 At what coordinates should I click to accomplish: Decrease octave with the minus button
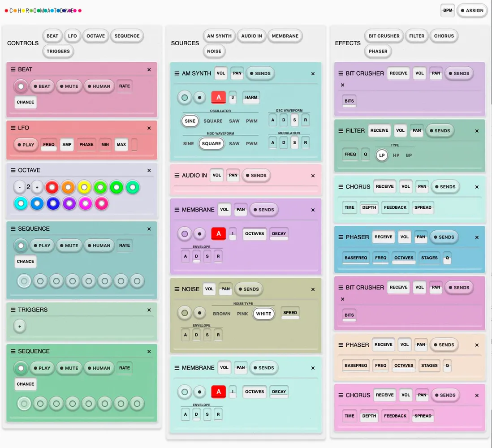pos(19,187)
